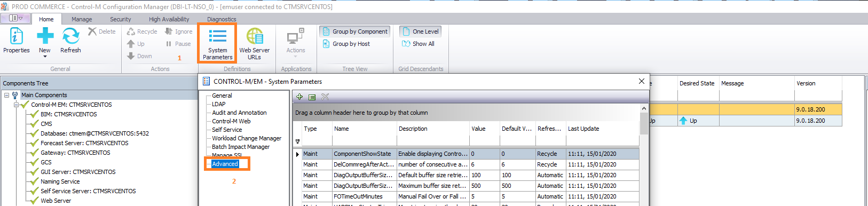Click the New plus icon
This screenshot has height=206, width=868.
coord(45,36)
